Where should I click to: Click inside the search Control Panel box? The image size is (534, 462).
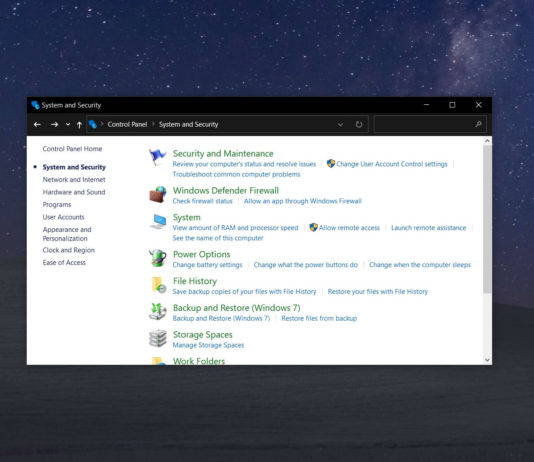click(x=430, y=124)
